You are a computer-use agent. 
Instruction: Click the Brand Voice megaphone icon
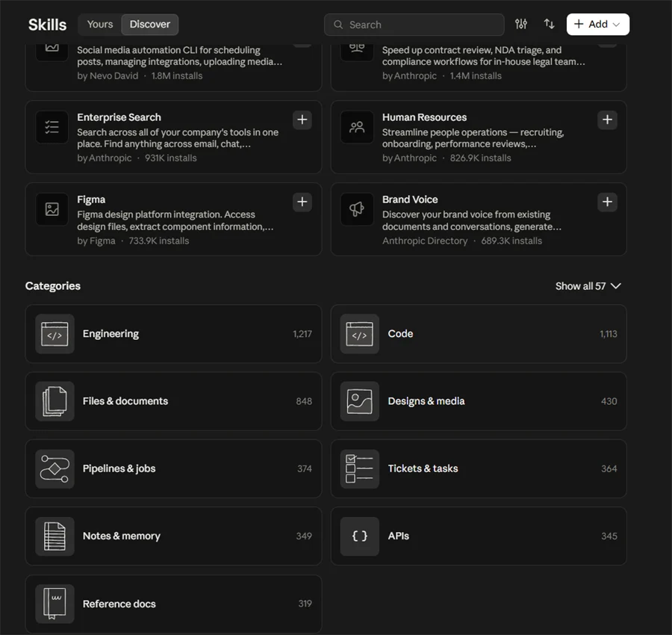tap(357, 209)
